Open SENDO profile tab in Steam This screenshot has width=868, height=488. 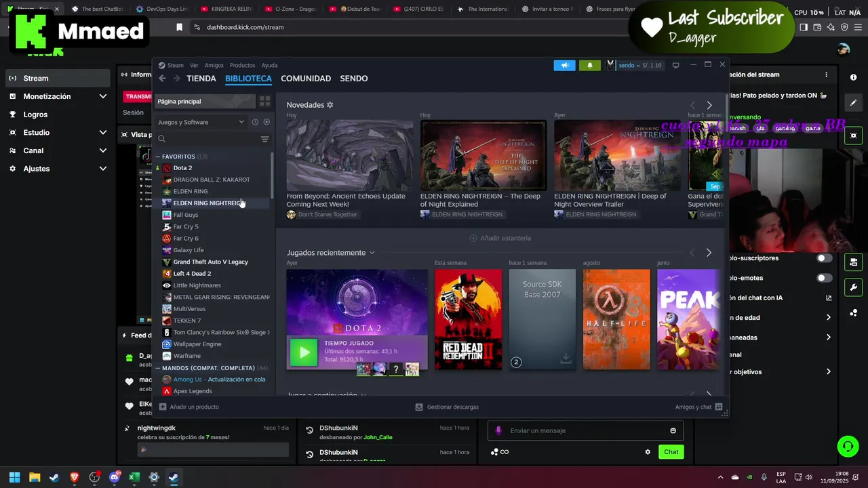pyautogui.click(x=354, y=79)
